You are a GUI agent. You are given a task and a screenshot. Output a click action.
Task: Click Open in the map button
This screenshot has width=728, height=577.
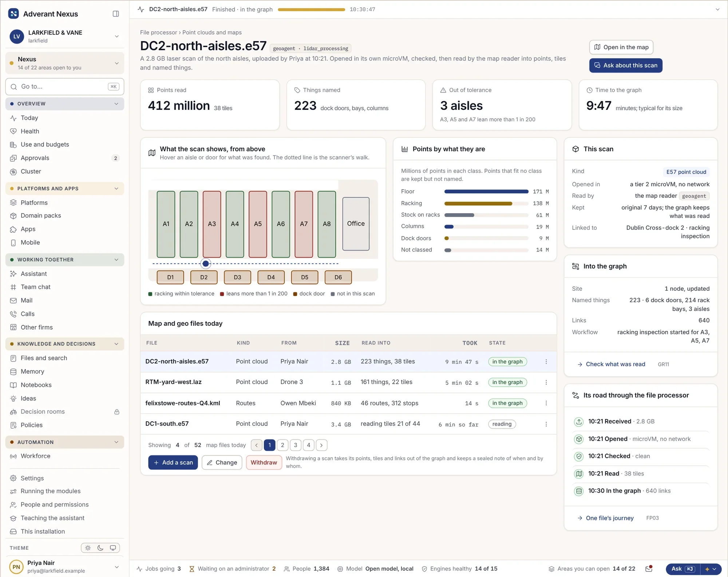621,47
